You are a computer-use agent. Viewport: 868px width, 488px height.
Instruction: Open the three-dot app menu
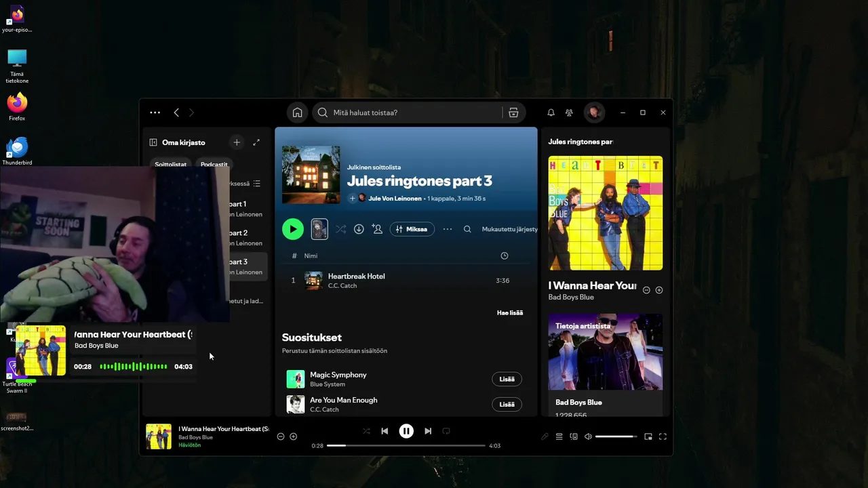(155, 113)
